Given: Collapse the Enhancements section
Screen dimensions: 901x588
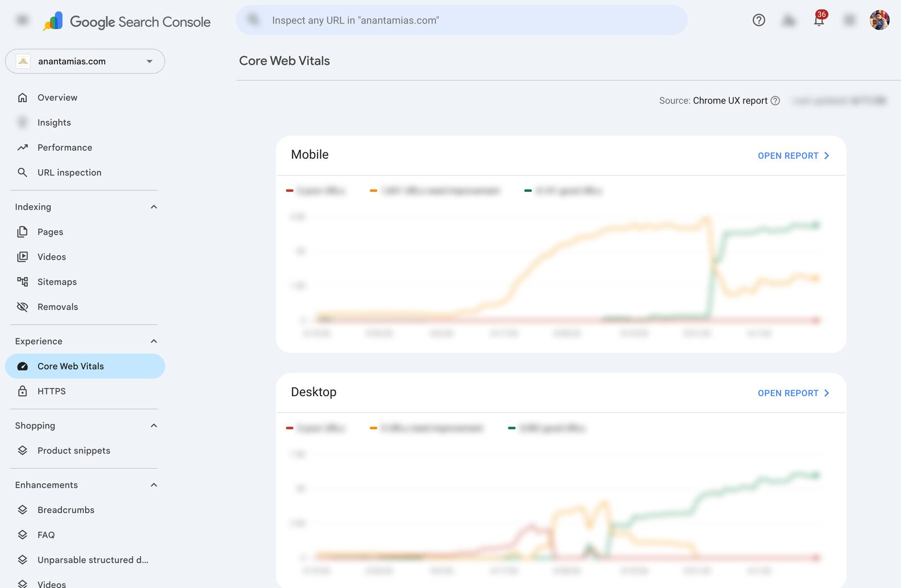Looking at the screenshot, I should [154, 485].
